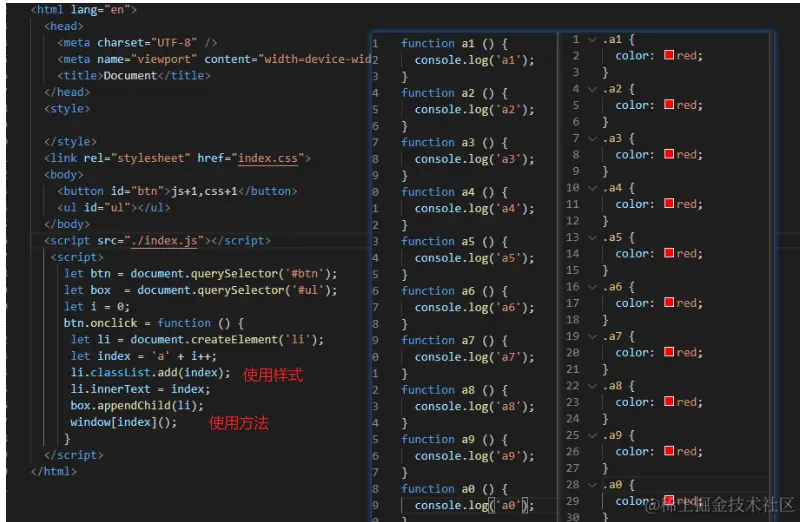This screenshot has width=803, height=522.
Task: Open red color swatch in .a7 rule
Action: (669, 352)
